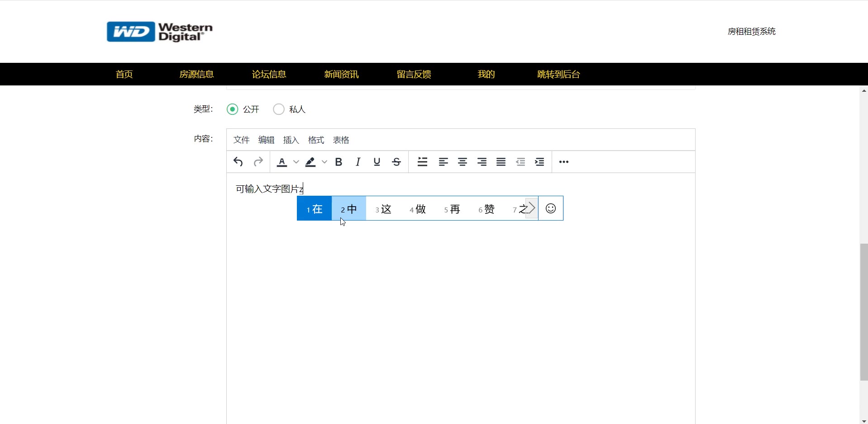Select the 公开 radio option
Viewport: 868px width, 424px height.
pos(233,109)
